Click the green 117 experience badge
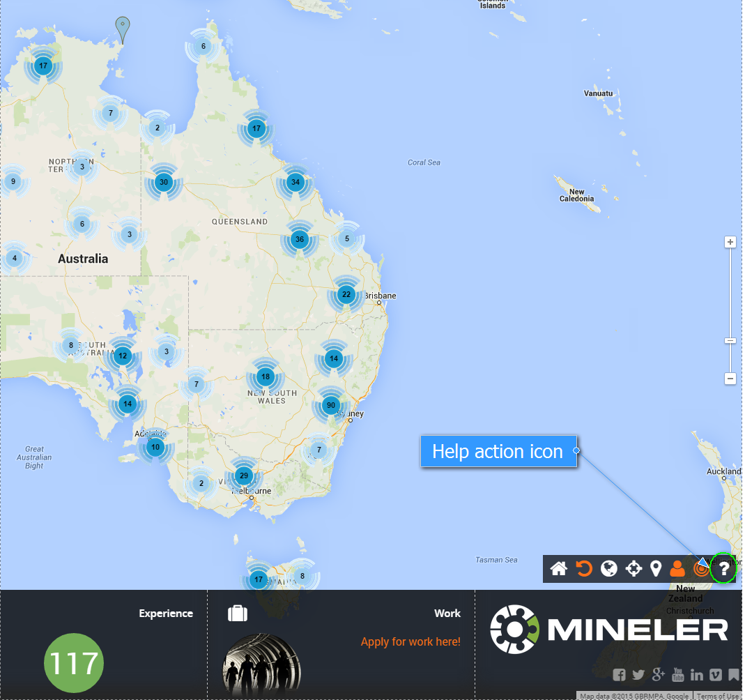This screenshot has width=745, height=700. click(x=74, y=663)
